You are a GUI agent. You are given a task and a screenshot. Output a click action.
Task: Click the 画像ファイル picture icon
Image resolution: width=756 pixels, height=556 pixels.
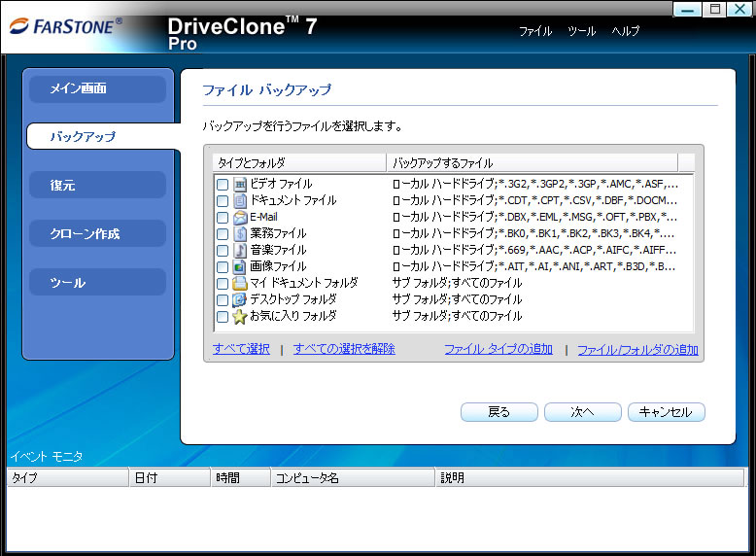tap(240, 266)
